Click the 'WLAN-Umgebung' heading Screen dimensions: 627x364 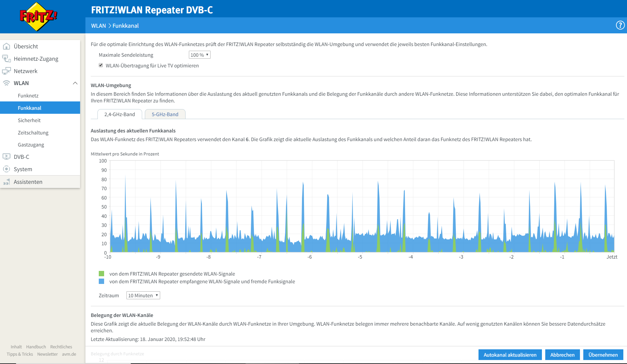coord(111,85)
